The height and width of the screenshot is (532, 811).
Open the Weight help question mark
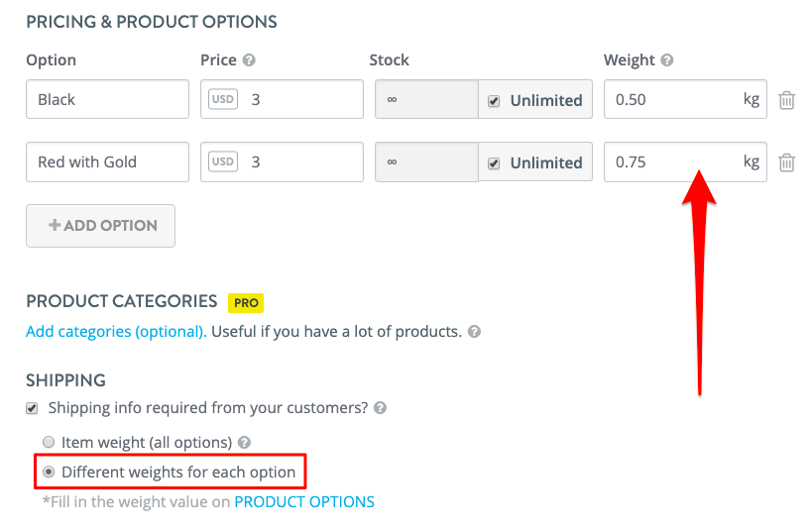pyautogui.click(x=667, y=60)
